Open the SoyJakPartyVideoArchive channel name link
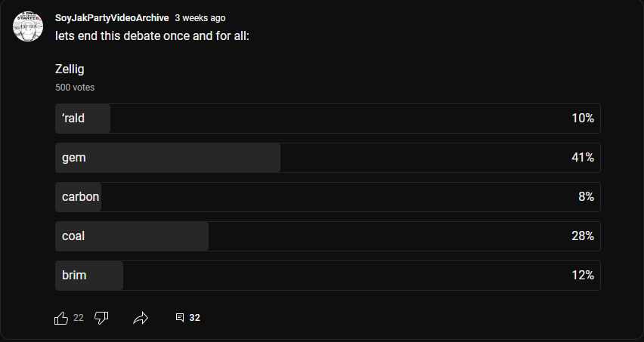Screen dimensions: 644x342 [x=112, y=17]
